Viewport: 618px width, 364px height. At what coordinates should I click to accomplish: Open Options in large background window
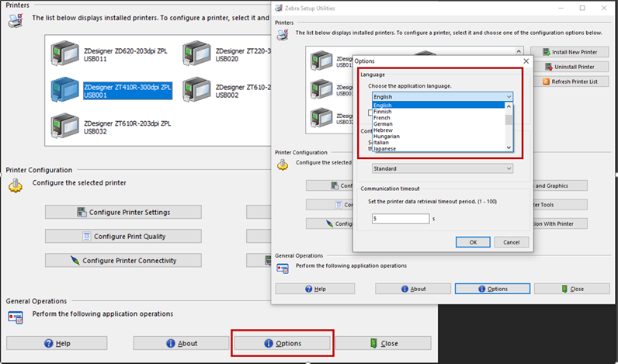tap(282, 343)
